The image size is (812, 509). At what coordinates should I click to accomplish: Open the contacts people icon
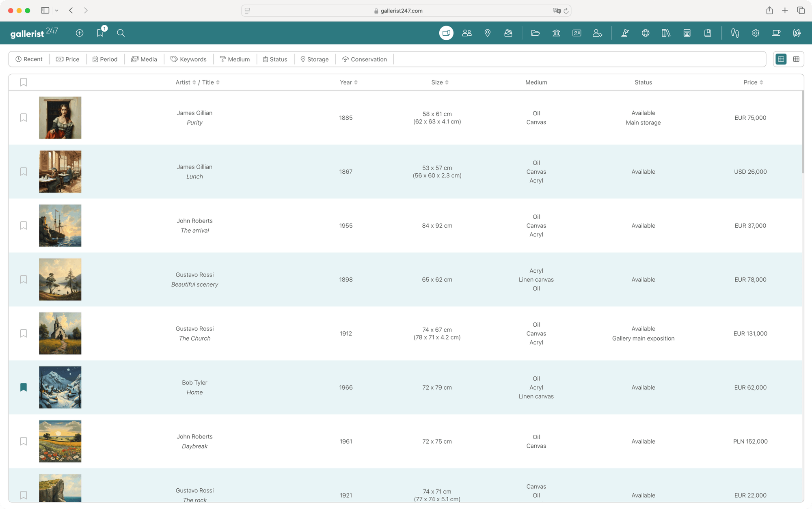point(467,33)
